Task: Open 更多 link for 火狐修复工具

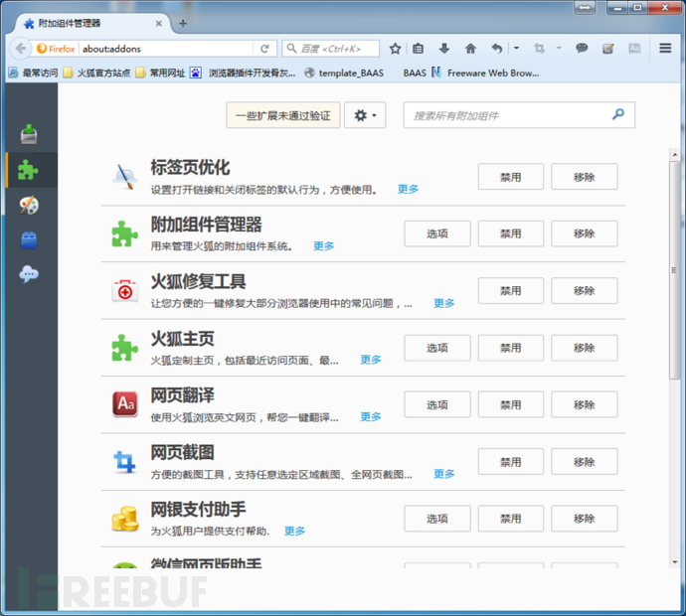Action: pyautogui.click(x=444, y=303)
